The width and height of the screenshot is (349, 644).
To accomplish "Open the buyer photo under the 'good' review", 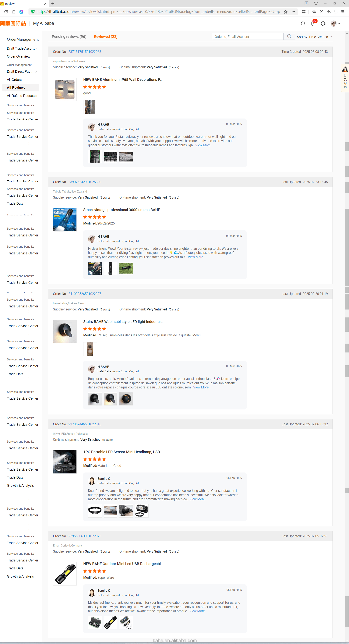I will [90, 107].
